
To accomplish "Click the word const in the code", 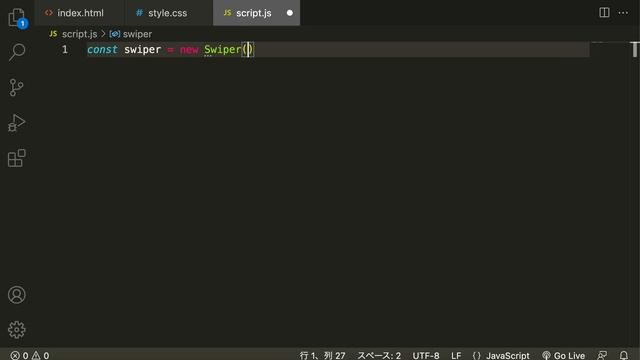I will coord(102,49).
